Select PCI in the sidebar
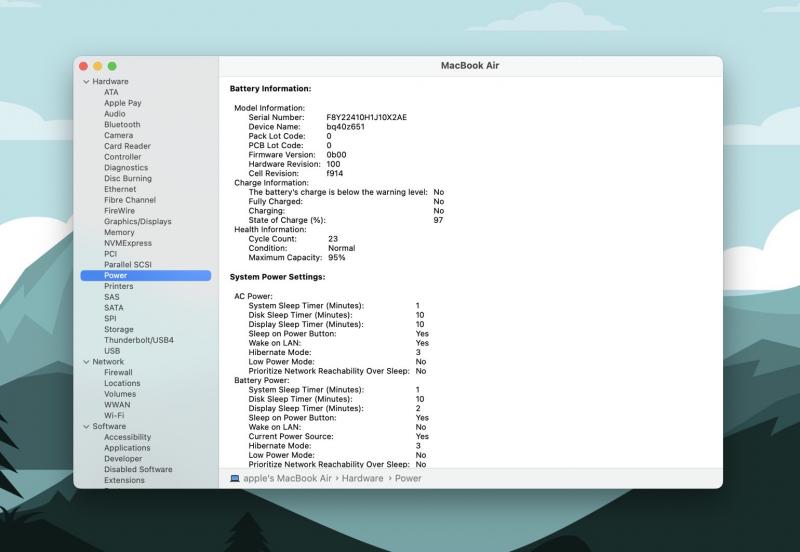The image size is (800, 552). (x=111, y=254)
